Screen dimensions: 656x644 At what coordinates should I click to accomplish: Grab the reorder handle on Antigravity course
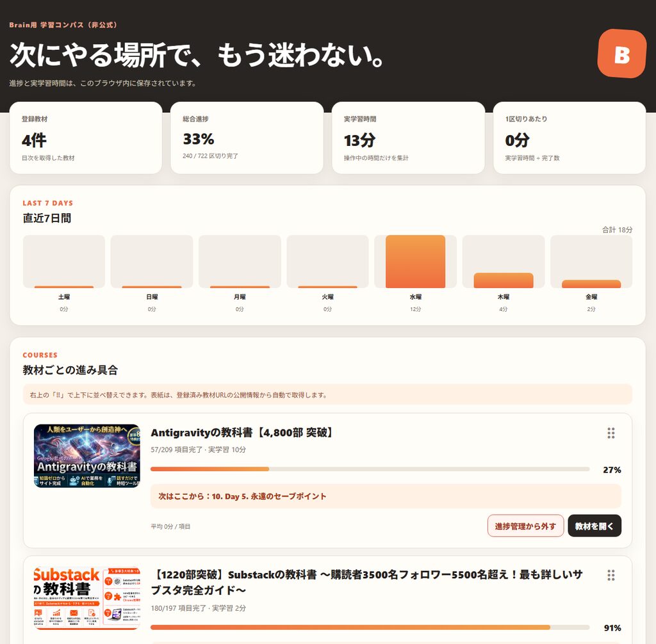tap(611, 433)
